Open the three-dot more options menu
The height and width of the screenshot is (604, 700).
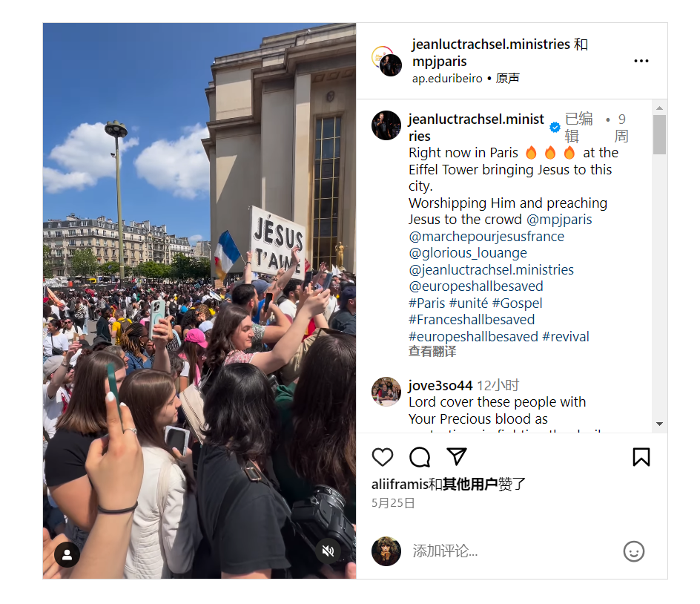[x=641, y=61]
